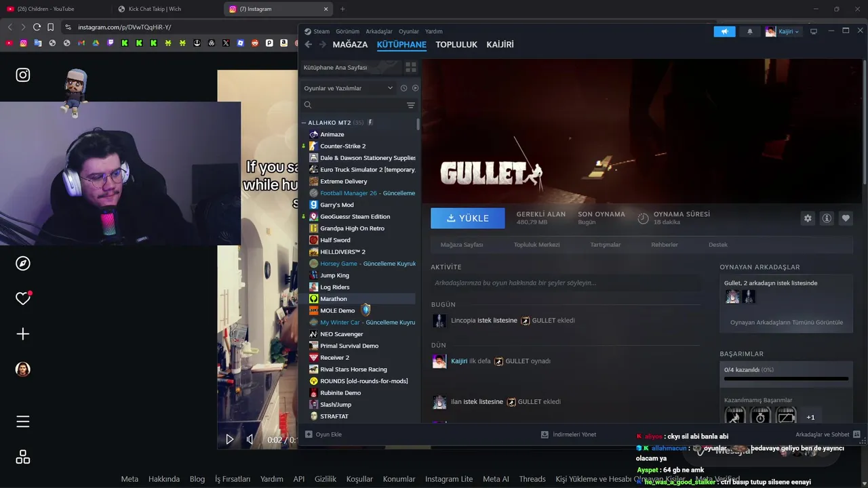Open Steam notifications bell
The image size is (868, 488).
(x=749, y=31)
